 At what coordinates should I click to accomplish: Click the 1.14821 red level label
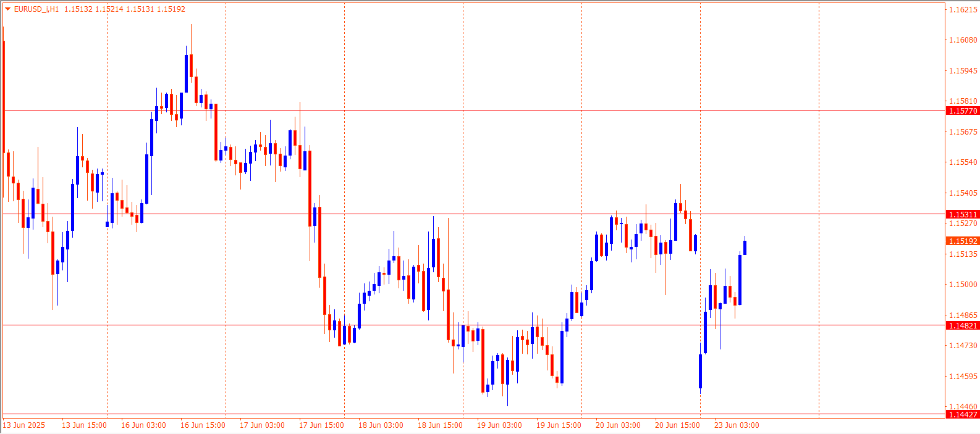963,325
